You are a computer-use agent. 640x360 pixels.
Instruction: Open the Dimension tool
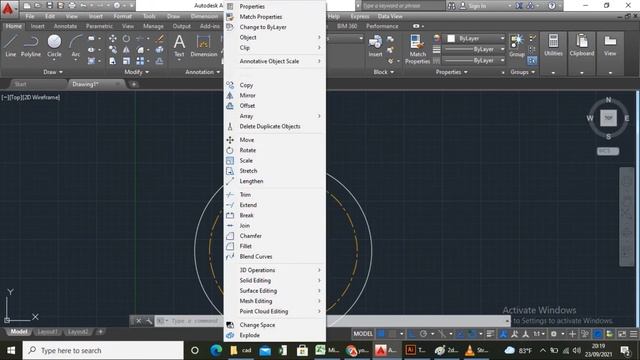[203, 45]
